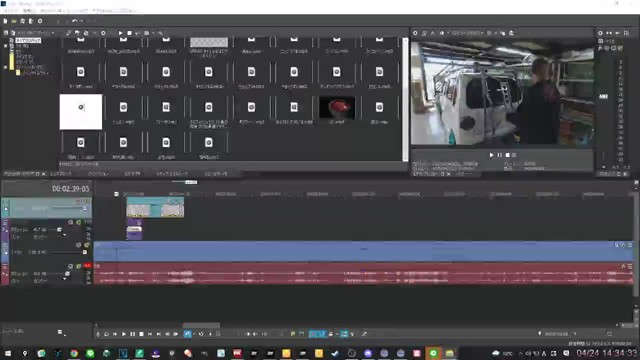Image resolution: width=640 pixels, height=360 pixels.
Task: Click the Undo arrow in the toolbar
Action: coord(75,21)
